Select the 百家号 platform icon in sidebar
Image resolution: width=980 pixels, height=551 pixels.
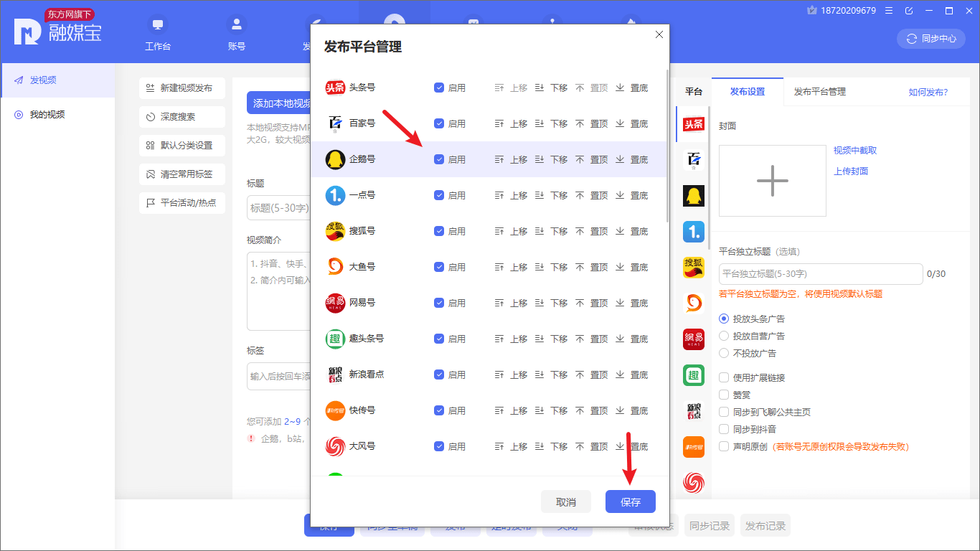tap(694, 160)
